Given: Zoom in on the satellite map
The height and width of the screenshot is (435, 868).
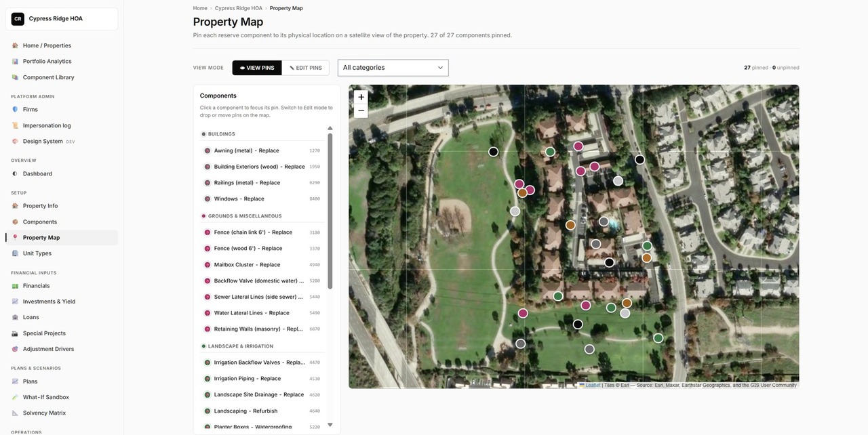Looking at the screenshot, I should tap(361, 97).
